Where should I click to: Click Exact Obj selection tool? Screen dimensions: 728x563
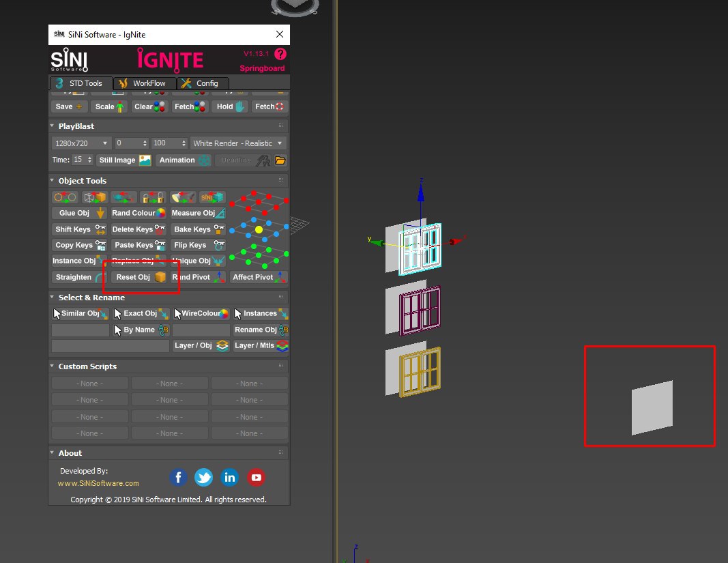141,313
